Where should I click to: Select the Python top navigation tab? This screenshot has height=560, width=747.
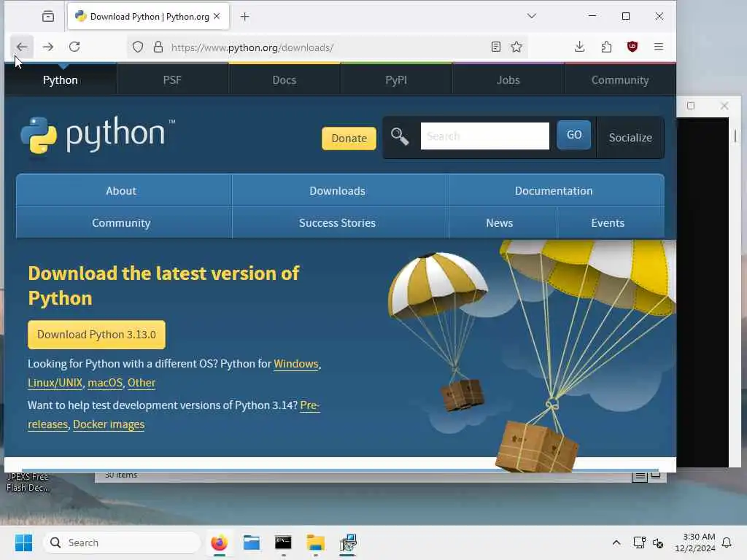click(x=60, y=80)
